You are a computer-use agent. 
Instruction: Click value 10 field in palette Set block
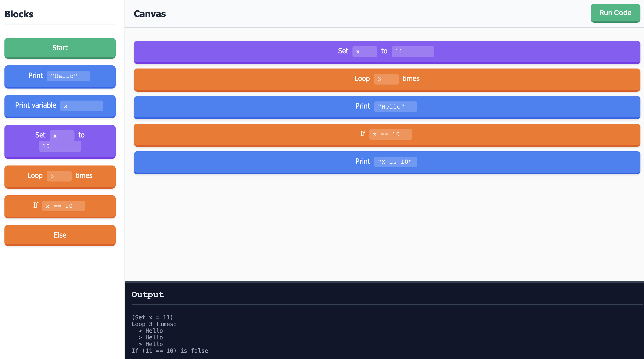pyautogui.click(x=60, y=146)
